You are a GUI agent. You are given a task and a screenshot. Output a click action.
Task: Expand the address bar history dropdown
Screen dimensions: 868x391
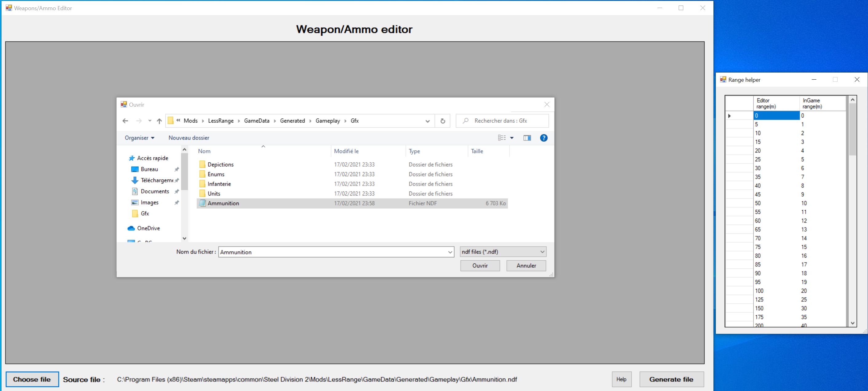427,121
